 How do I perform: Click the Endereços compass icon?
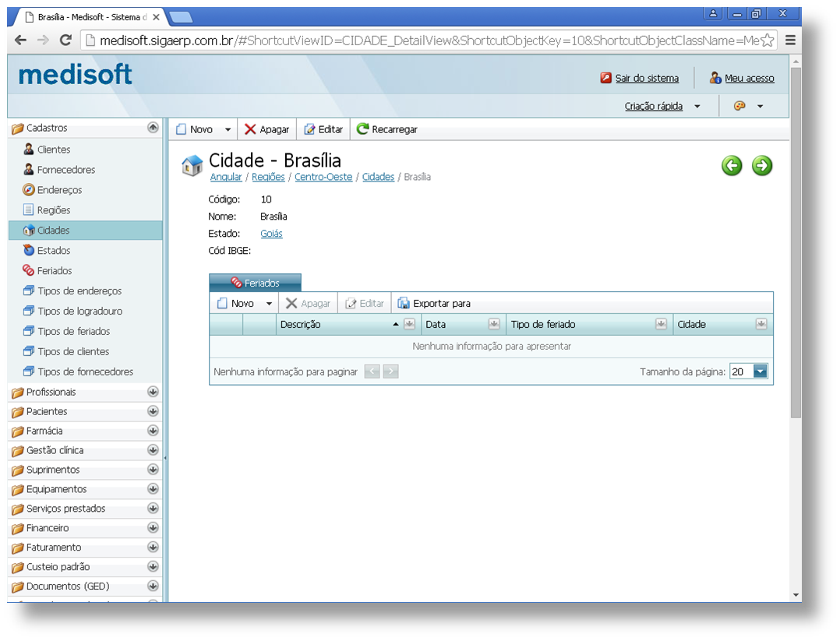[29, 189]
